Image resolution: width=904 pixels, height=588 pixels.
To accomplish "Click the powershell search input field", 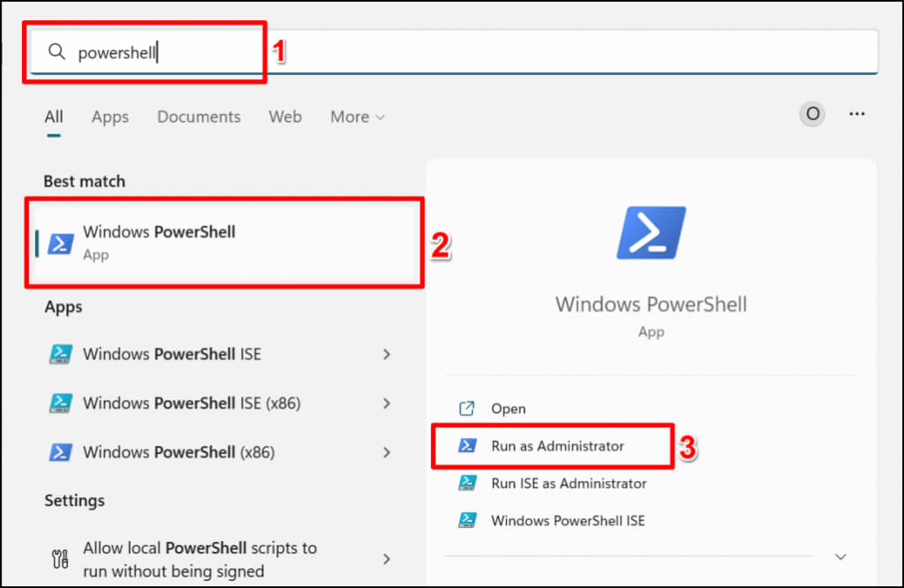I will (x=455, y=52).
